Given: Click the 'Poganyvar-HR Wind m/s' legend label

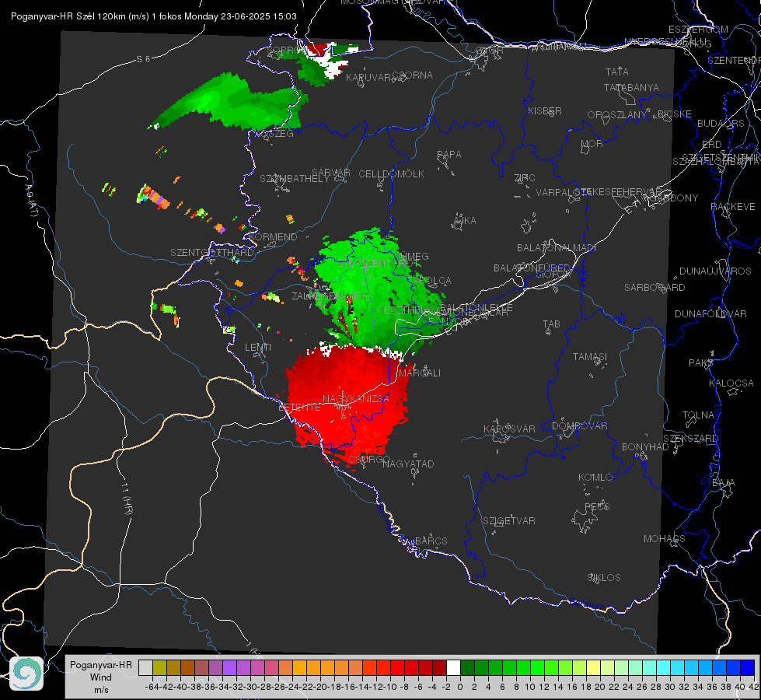Looking at the screenshot, I should coord(101,677).
